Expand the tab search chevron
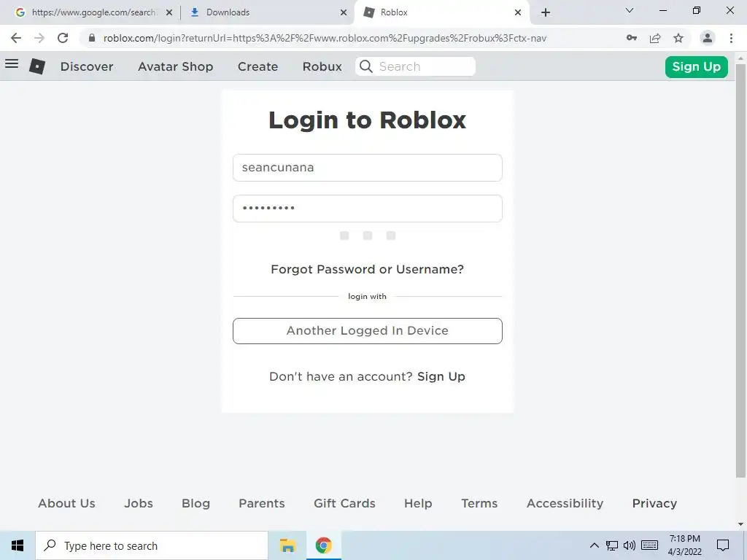747x560 pixels. [x=630, y=10]
